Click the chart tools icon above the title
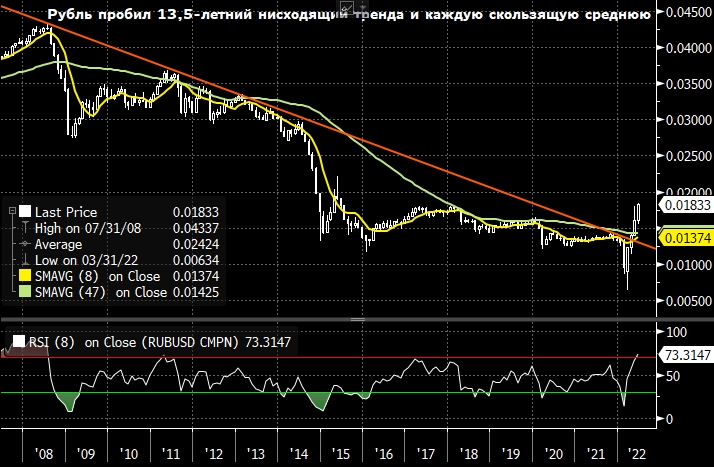The width and height of the screenshot is (714, 467). (349, 5)
